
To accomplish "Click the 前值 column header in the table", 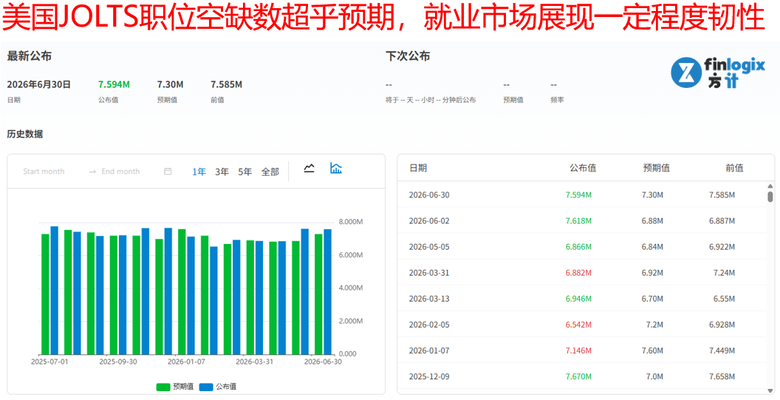I will pyautogui.click(x=734, y=168).
